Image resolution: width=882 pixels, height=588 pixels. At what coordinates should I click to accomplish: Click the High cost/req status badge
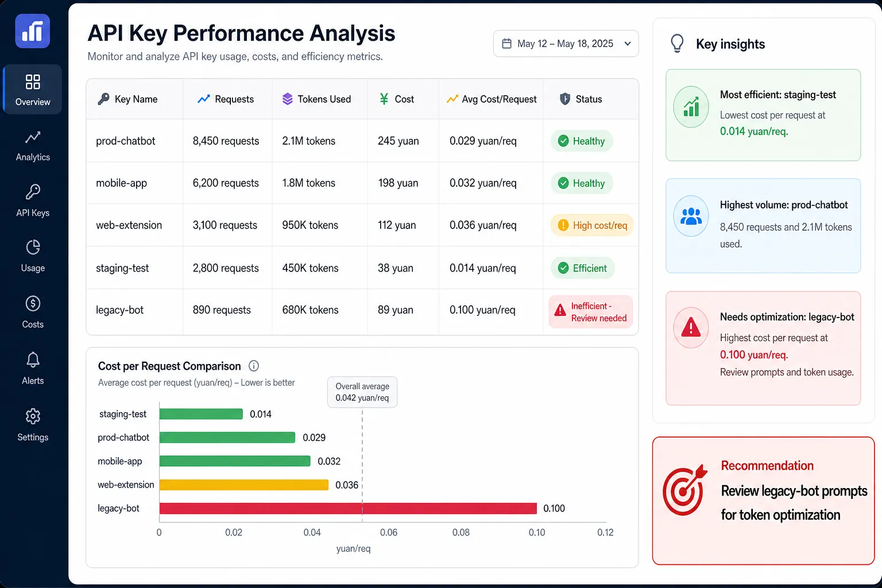tap(592, 225)
